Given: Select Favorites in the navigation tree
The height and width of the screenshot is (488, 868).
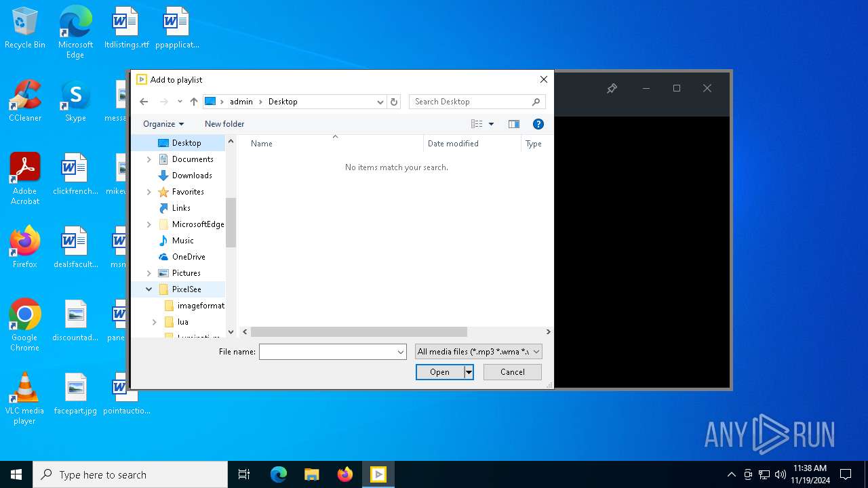Looking at the screenshot, I should [188, 192].
